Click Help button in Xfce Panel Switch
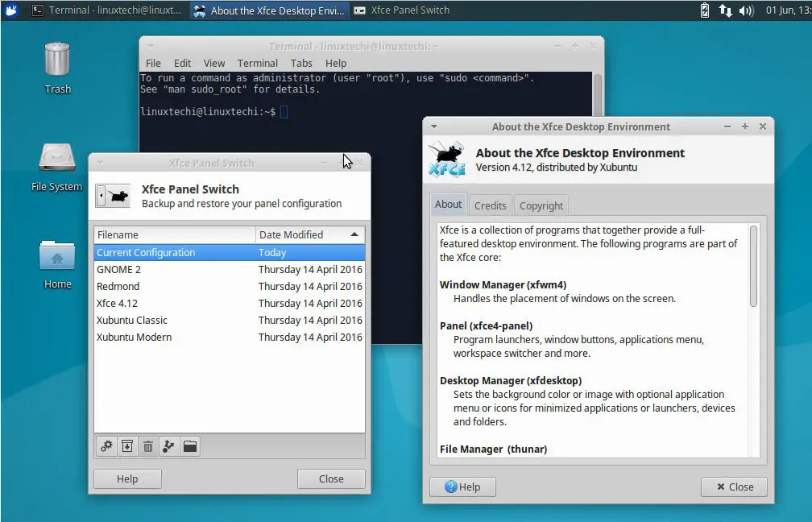 [x=127, y=479]
